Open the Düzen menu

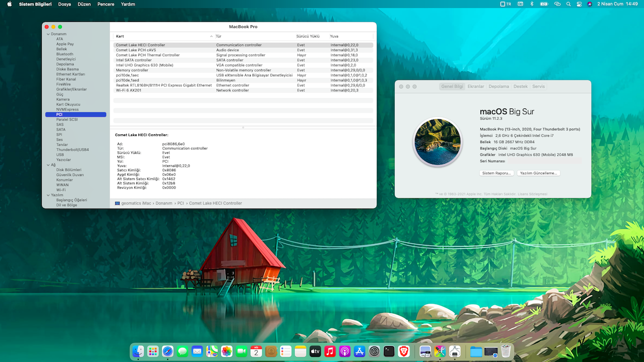84,4
